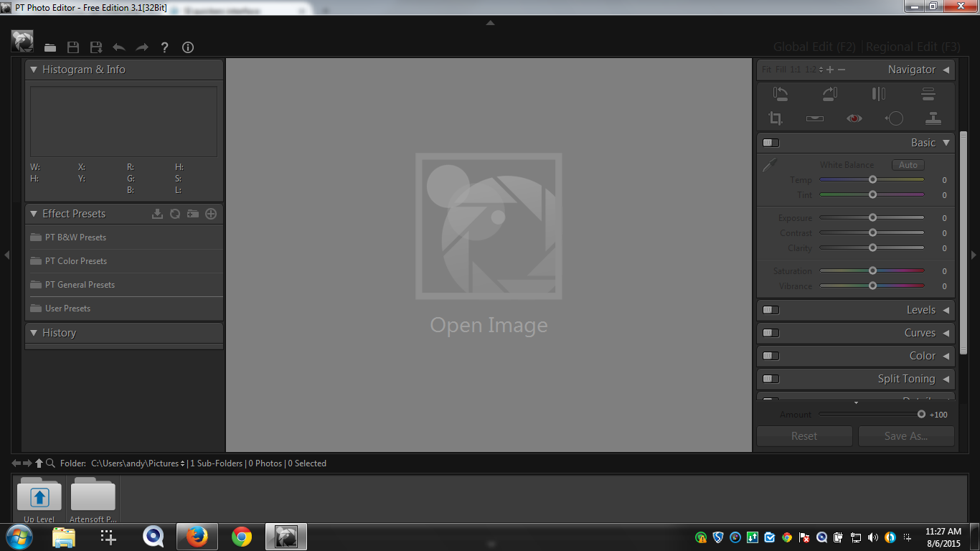980x551 pixels.
Task: Open an image file with the folder icon
Action: (x=50, y=47)
